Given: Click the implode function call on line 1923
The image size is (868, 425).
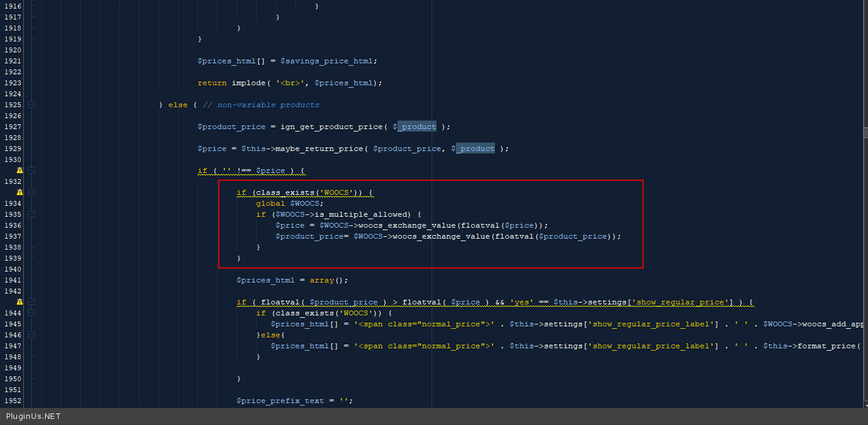Looking at the screenshot, I should pyautogui.click(x=249, y=83).
